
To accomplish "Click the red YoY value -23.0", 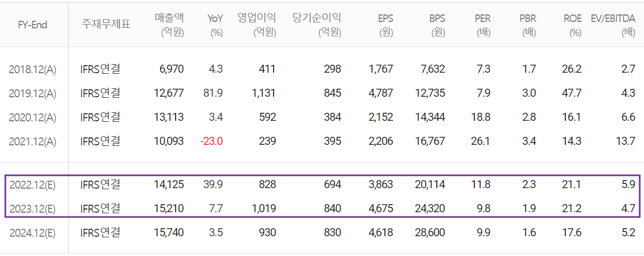I will point(212,141).
